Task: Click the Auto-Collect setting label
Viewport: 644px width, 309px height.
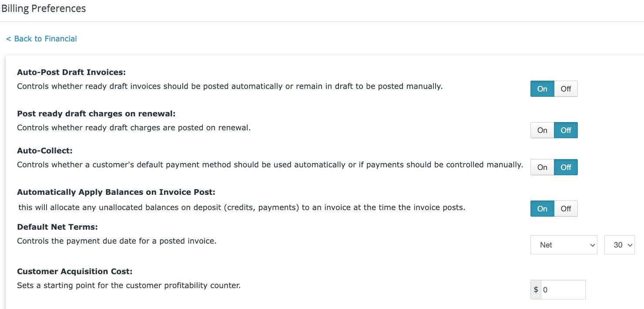Action: coord(45,151)
